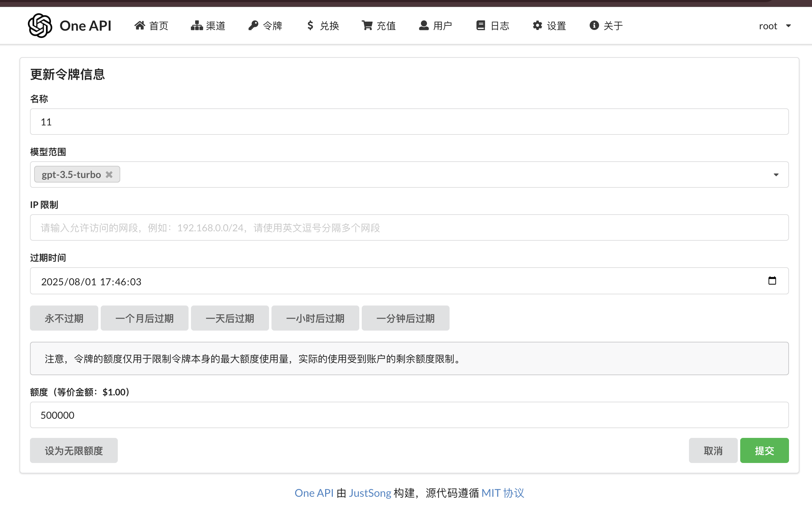Open the JustSong footer link
The width and height of the screenshot is (812, 510).
[370, 493]
